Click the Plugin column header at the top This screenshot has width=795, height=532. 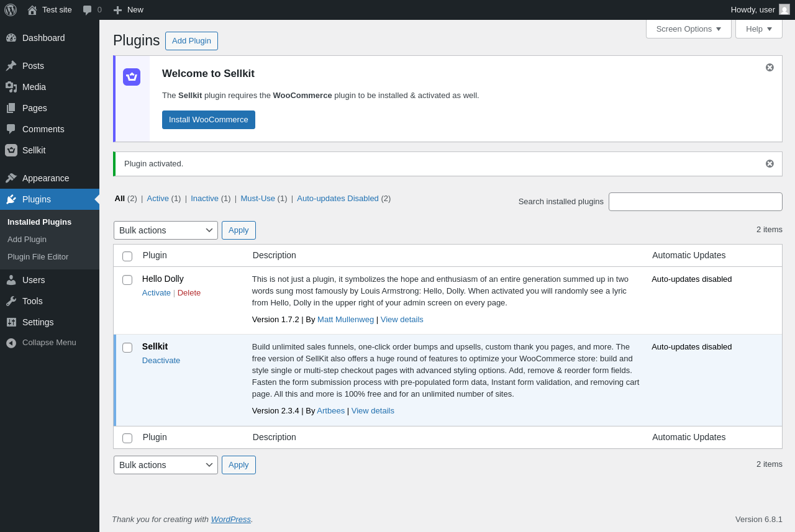[x=155, y=255]
